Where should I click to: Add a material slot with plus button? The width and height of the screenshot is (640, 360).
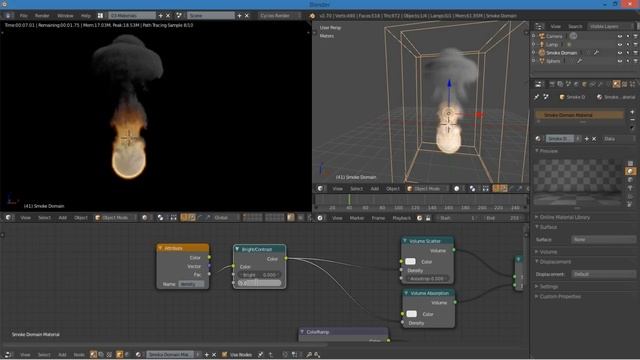pyautogui.click(x=632, y=112)
